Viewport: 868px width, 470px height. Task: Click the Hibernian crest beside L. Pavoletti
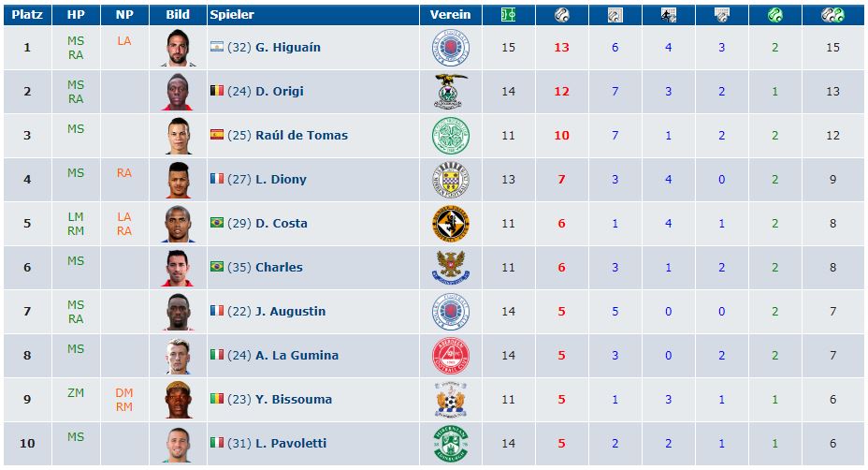click(451, 444)
